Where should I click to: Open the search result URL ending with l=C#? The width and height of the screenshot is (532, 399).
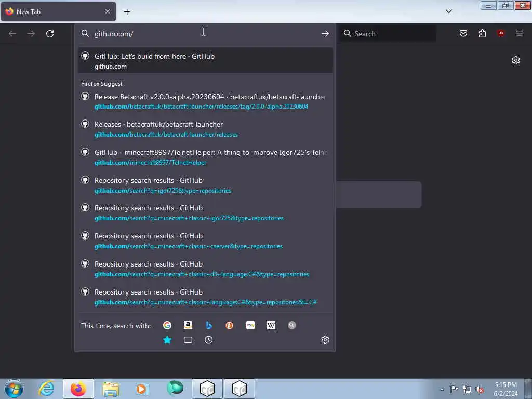point(205,297)
